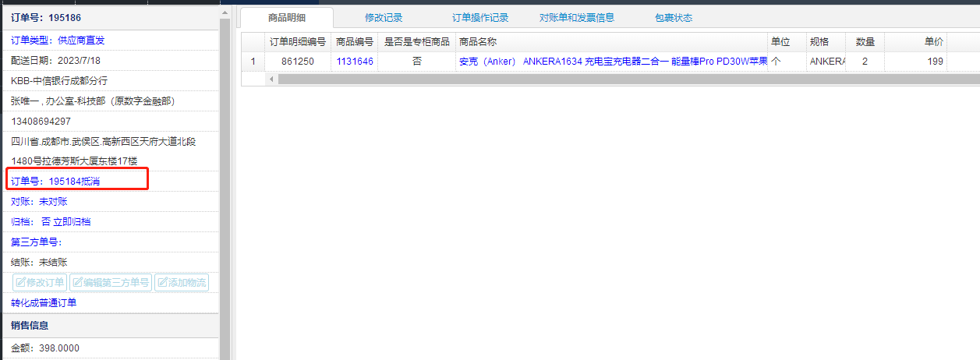Click the 张唯一, 办公室-科技部 recipient text
Image resolution: width=980 pixels, height=360 pixels.
pos(94,100)
